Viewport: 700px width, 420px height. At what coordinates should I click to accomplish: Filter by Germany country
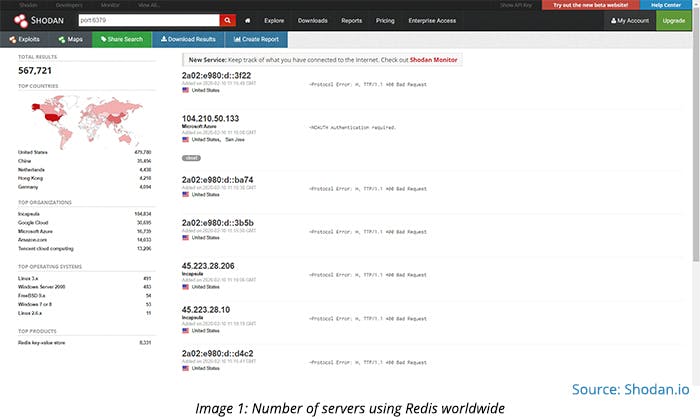click(x=28, y=187)
